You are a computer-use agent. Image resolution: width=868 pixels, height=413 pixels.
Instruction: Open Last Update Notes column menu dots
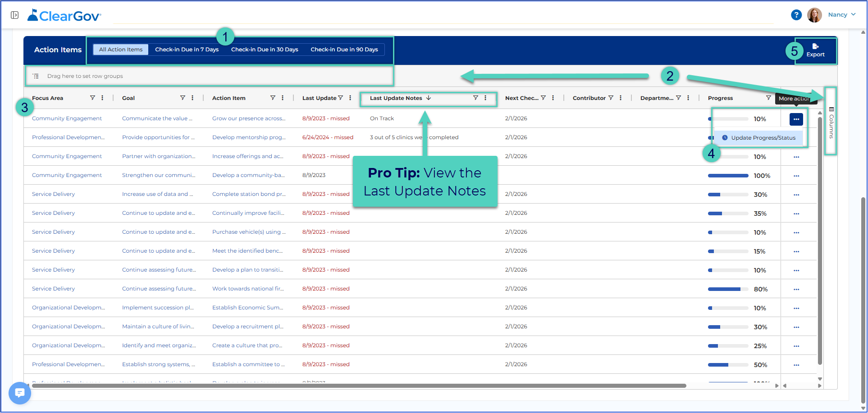click(x=485, y=98)
